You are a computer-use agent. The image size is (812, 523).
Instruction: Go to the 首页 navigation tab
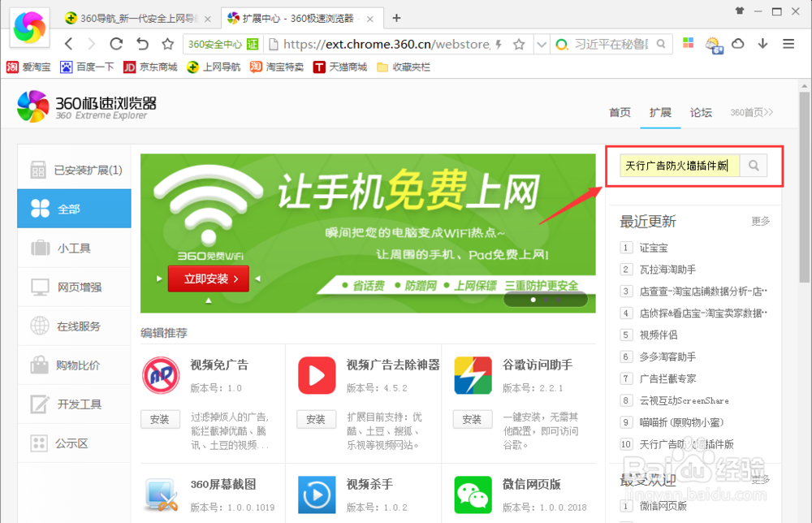[x=620, y=112]
